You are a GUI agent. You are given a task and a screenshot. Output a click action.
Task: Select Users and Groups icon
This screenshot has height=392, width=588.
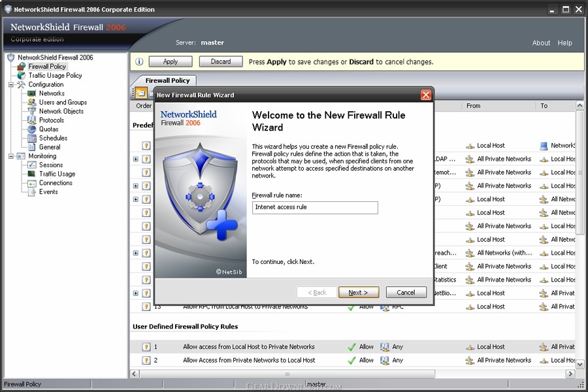point(32,103)
